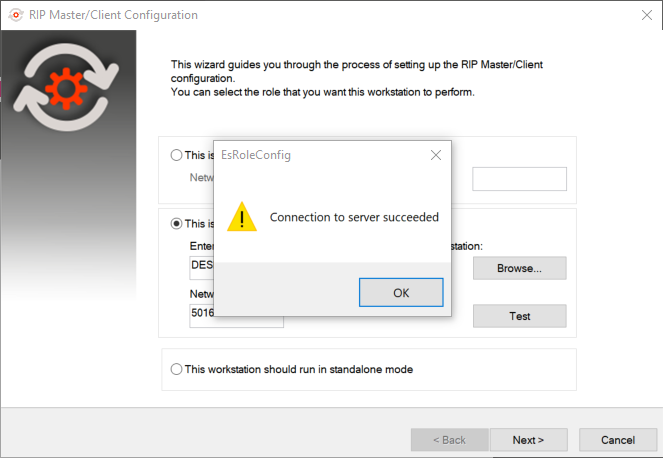
Task: Close the RIP Master/Client Configuration window
Action: coord(647,15)
